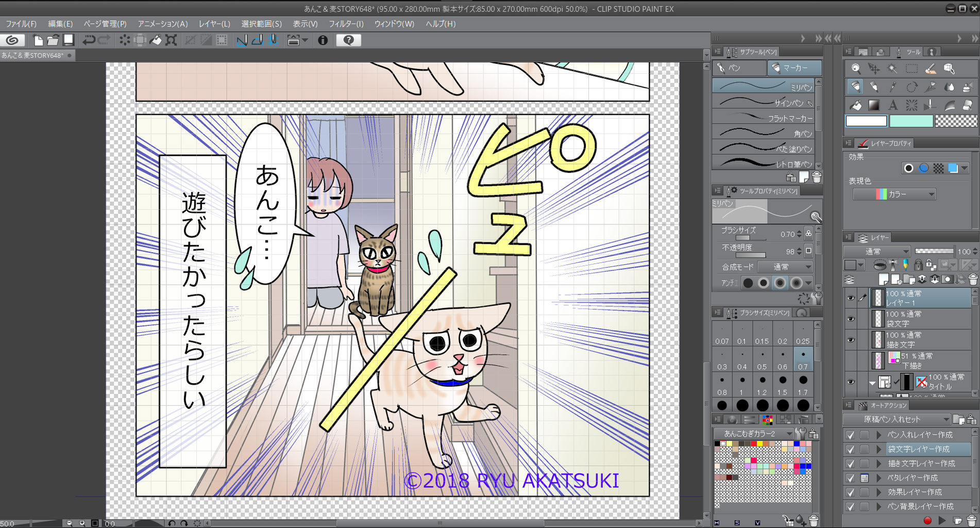
Task: Select the Auto select magic wand tool
Action: tap(892, 68)
